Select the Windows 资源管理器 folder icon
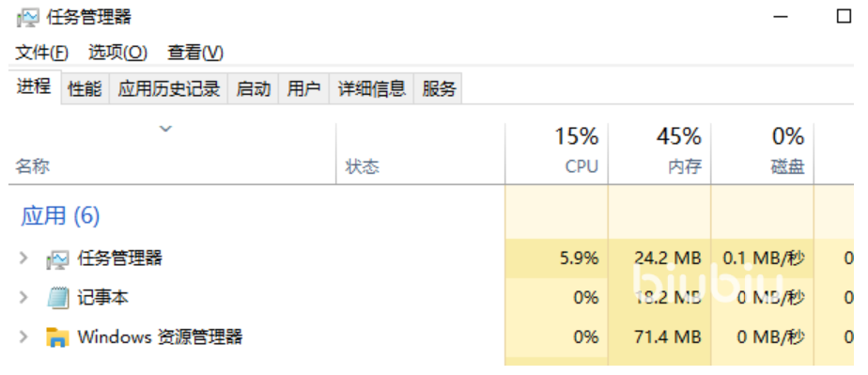 click(57, 336)
